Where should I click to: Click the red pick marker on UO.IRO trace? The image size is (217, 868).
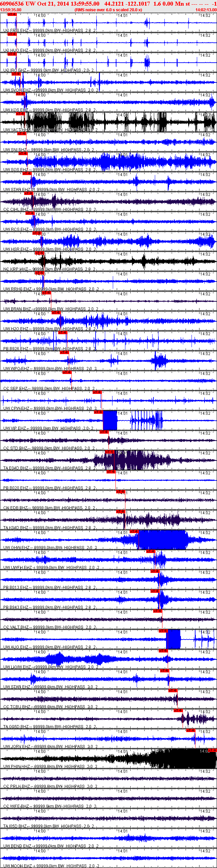pos(12,54)
